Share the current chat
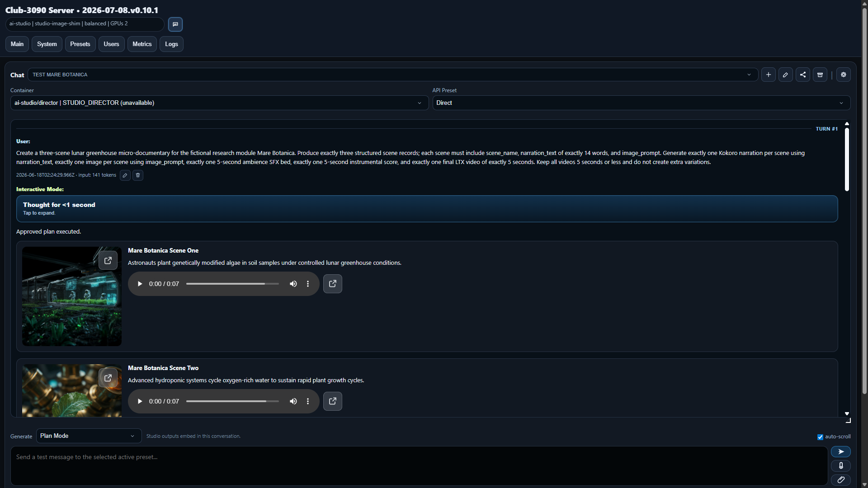Image resolution: width=868 pixels, height=488 pixels. 802,75
